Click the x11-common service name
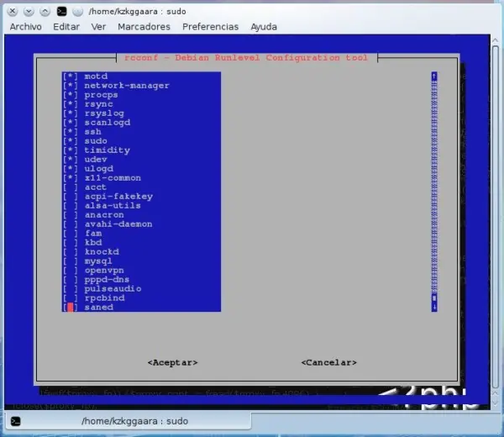 tap(113, 178)
